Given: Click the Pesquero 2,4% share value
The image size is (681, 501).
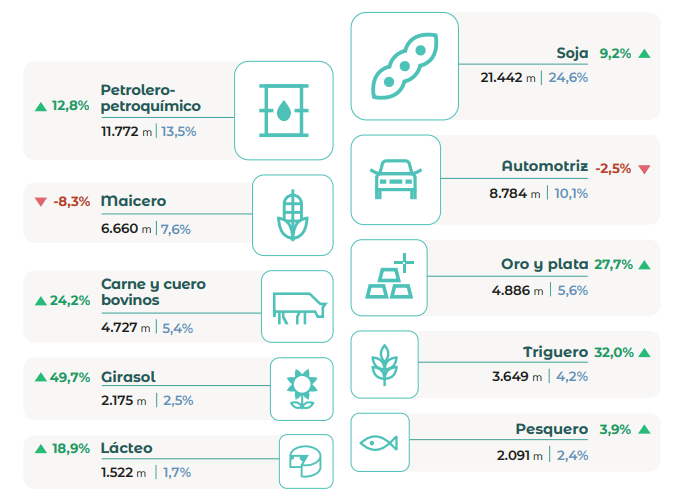Looking at the screenshot, I should tap(572, 455).
